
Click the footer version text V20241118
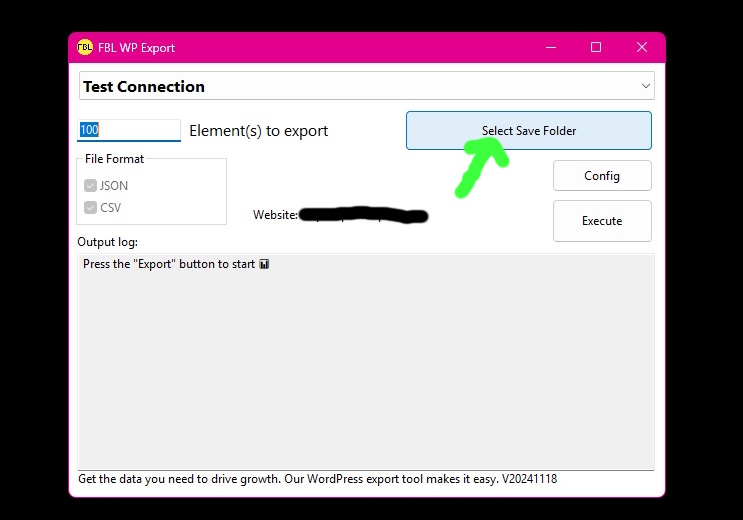click(x=529, y=479)
